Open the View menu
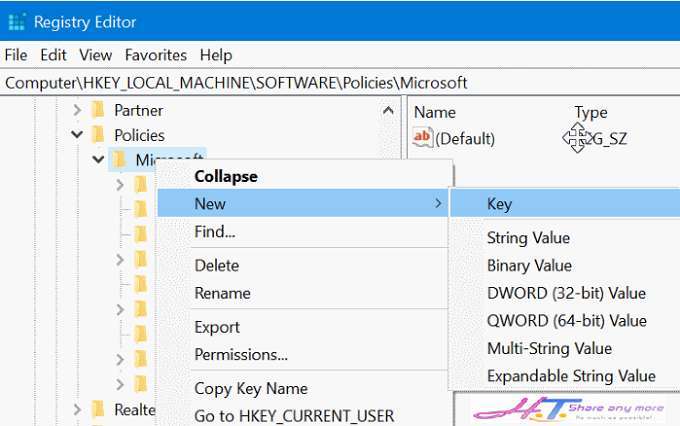Image resolution: width=680 pixels, height=426 pixels. 95,55
